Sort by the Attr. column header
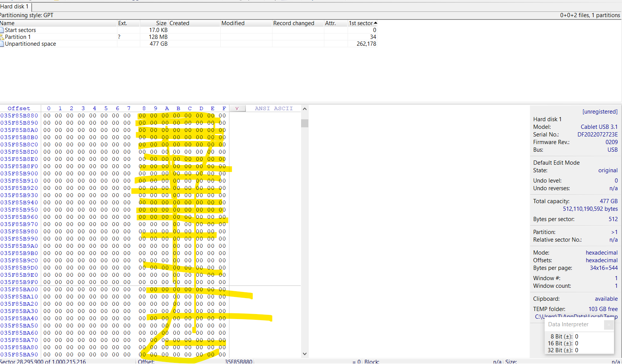The height and width of the screenshot is (364, 622). pyautogui.click(x=336, y=23)
